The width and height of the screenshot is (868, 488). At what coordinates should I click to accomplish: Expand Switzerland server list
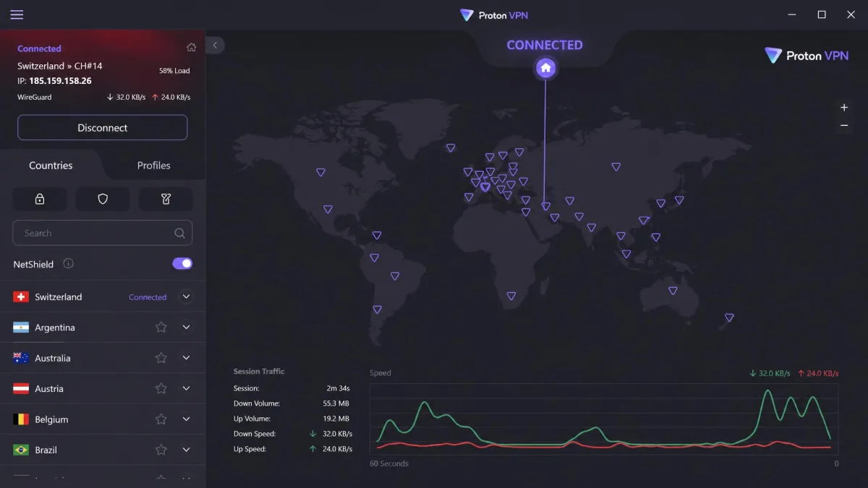pyautogui.click(x=186, y=296)
